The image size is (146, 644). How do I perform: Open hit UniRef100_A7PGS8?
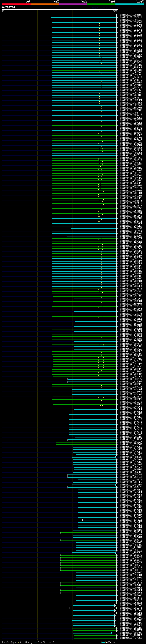click(x=131, y=638)
